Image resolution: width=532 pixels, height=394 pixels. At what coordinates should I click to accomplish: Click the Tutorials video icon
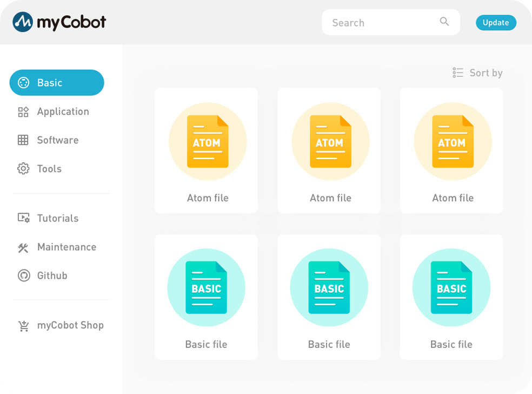pyautogui.click(x=23, y=218)
